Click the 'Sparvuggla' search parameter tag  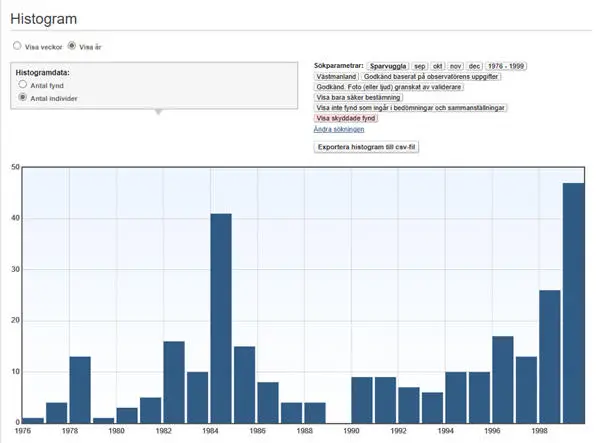pyautogui.click(x=388, y=65)
